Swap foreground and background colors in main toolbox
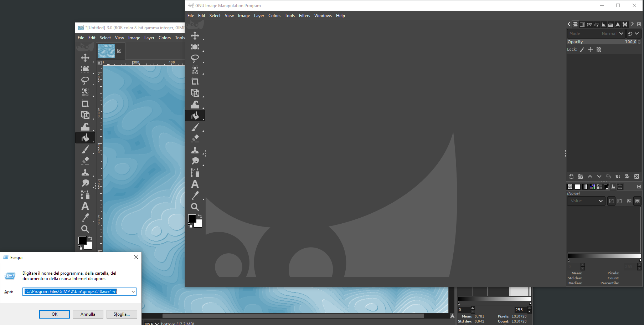 (x=200, y=216)
